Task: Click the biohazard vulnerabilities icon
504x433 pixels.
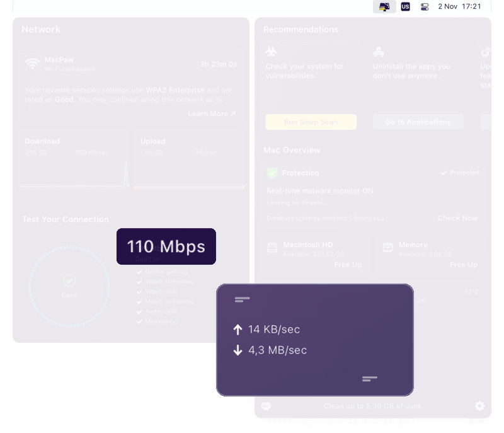Action: pyautogui.click(x=272, y=52)
